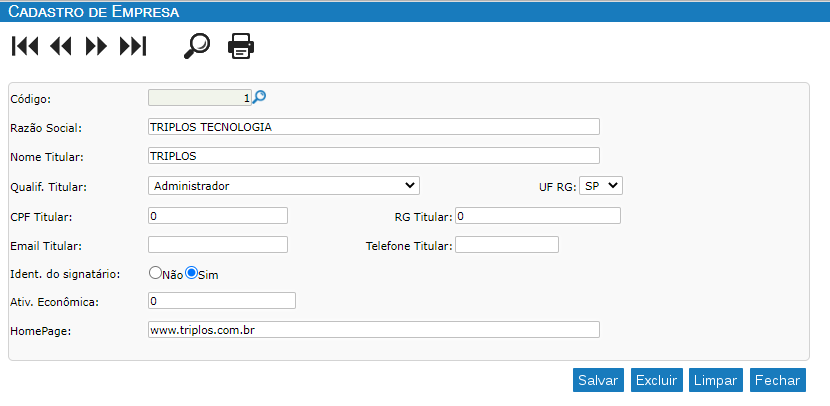Screen dimensions: 830x406
Task: Click the blue lookup icon beside Código
Action: [259, 97]
